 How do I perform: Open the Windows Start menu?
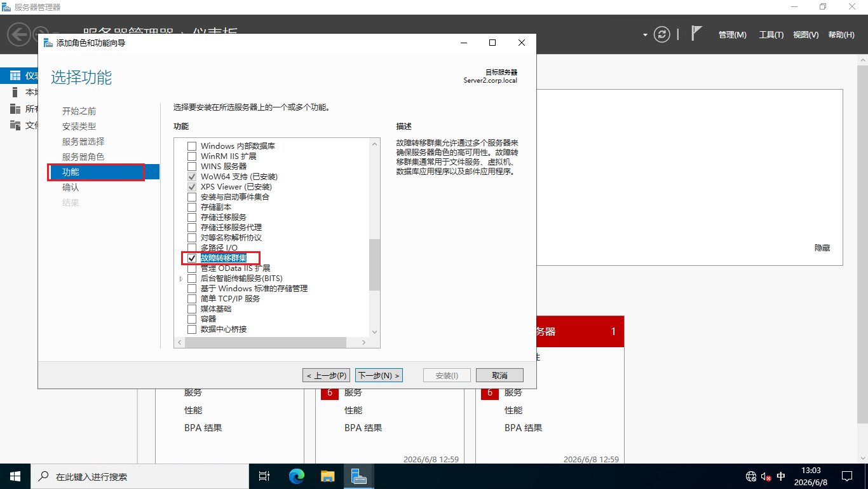15,476
